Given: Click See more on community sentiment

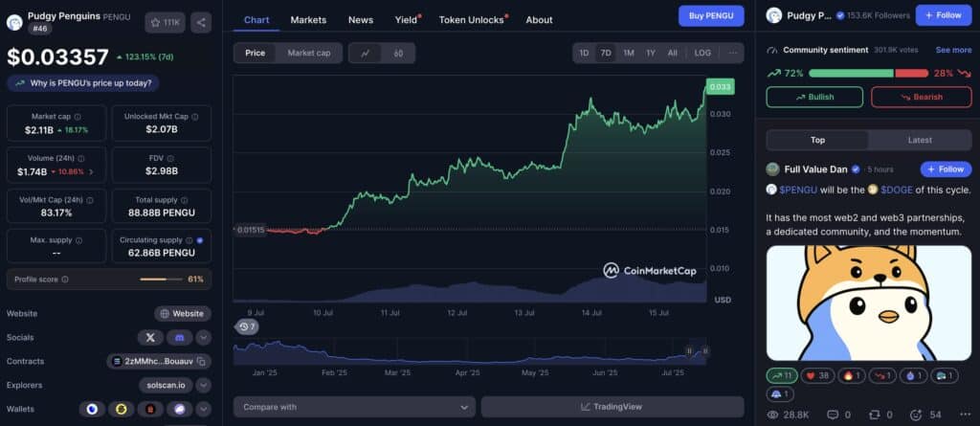Looking at the screenshot, I should (953, 50).
